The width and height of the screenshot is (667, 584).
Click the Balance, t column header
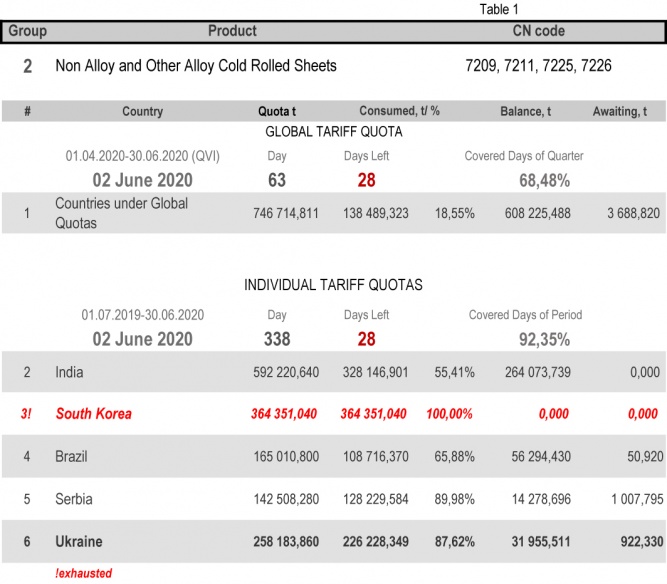[525, 111]
